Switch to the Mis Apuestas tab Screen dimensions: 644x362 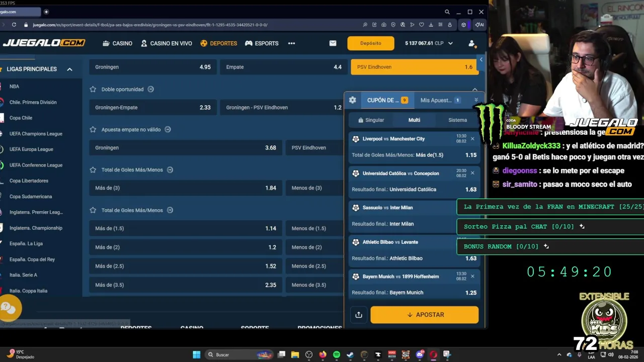coord(440,100)
